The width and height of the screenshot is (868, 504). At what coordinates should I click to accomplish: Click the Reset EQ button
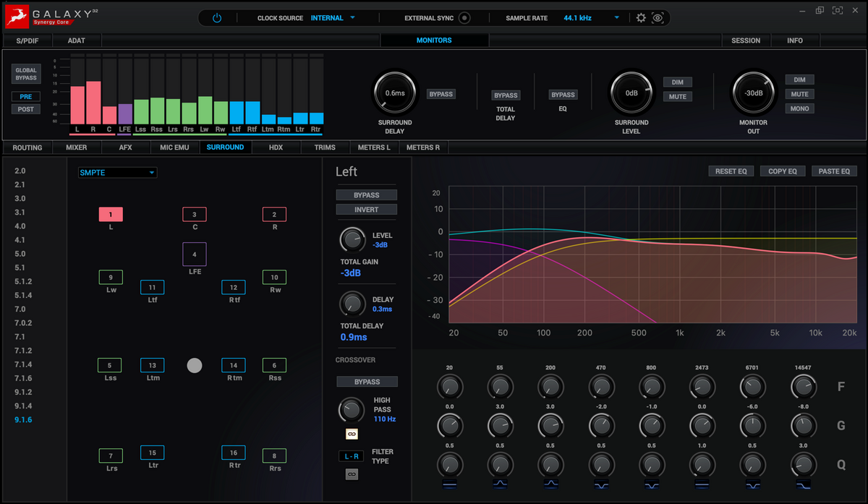pyautogui.click(x=731, y=171)
